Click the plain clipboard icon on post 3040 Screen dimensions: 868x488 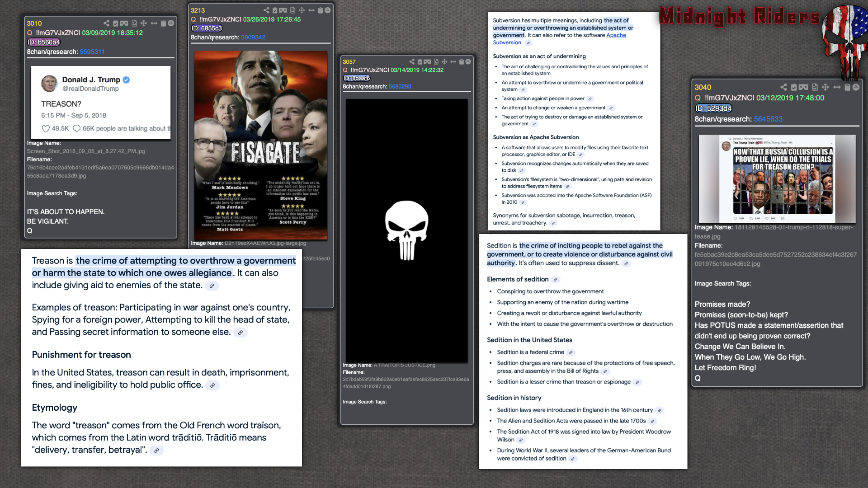coord(848,87)
